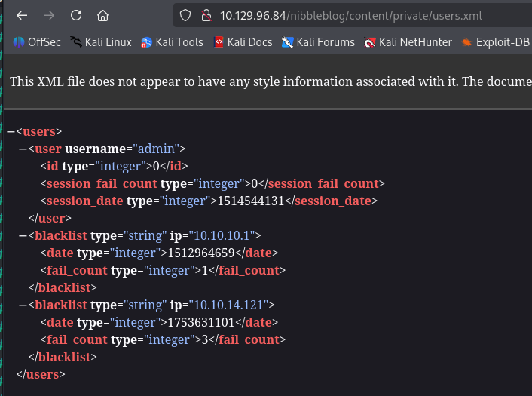The image size is (532, 396).
Task: Click the closing user tag
Action: point(50,218)
